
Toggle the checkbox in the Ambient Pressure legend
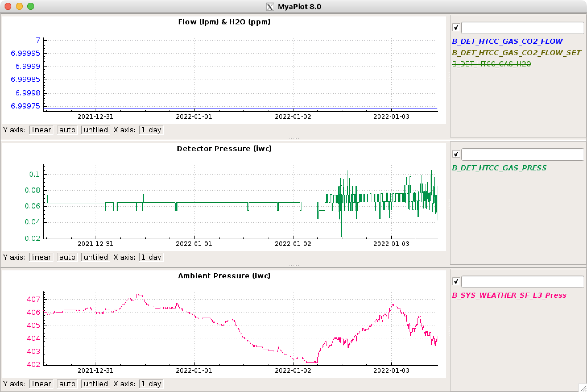point(456,282)
